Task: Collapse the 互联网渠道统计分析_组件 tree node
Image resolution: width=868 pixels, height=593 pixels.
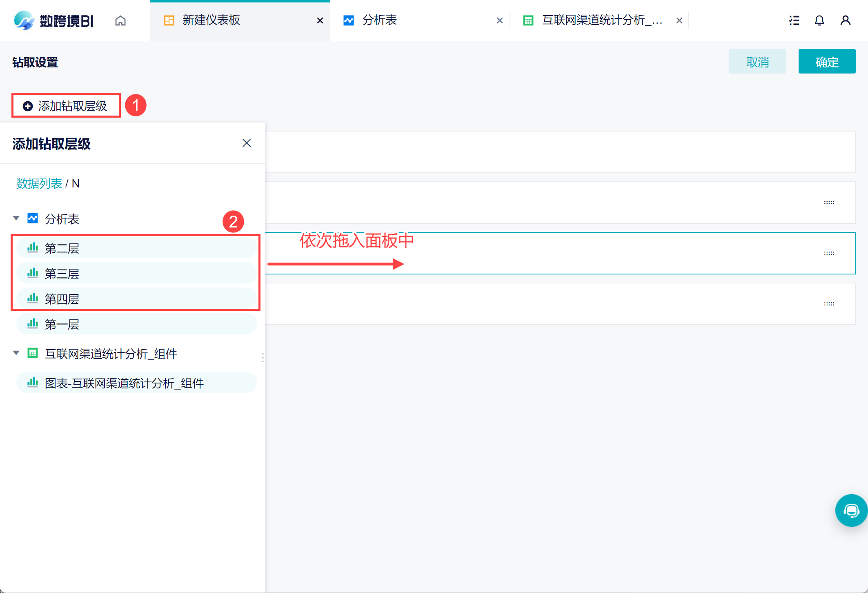Action: tap(16, 353)
